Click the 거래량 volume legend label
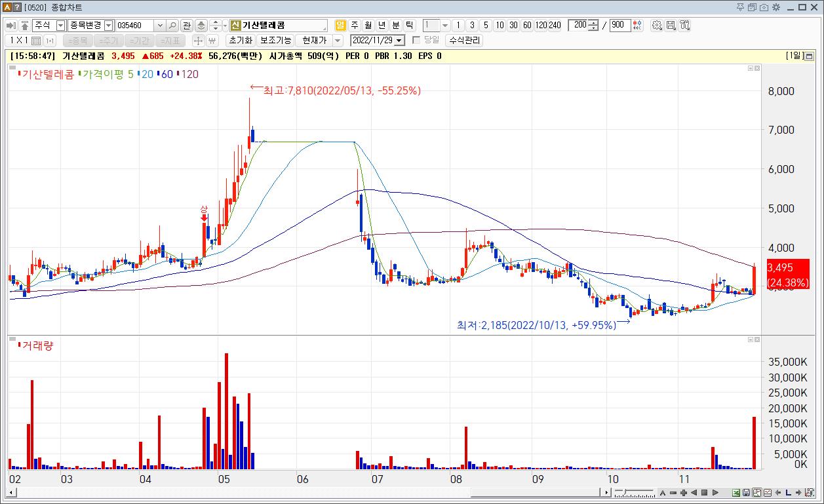Image resolution: width=824 pixels, height=504 pixels. [x=37, y=345]
